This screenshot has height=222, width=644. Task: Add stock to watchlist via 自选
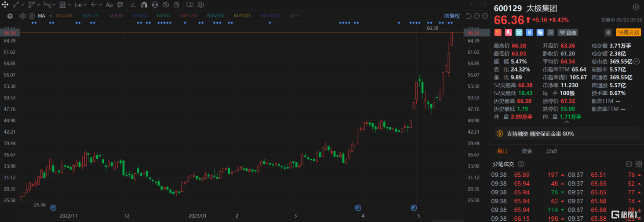pyautogui.click(x=568, y=32)
